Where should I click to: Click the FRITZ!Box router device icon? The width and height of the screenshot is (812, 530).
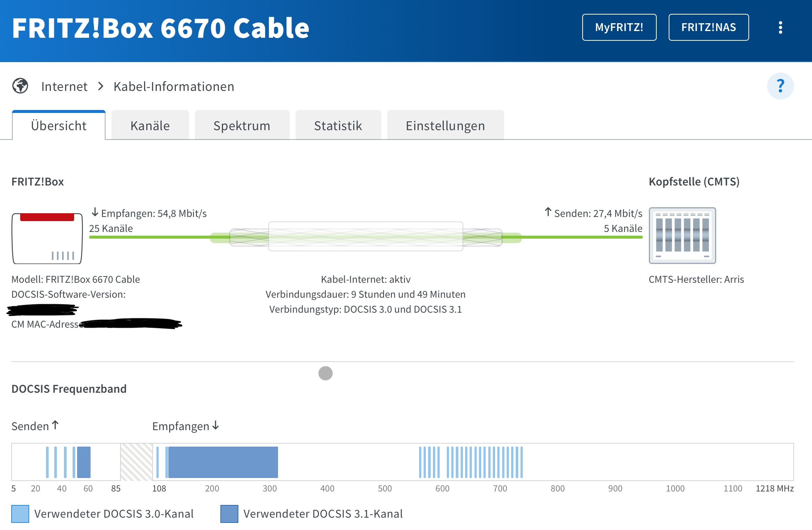47,238
